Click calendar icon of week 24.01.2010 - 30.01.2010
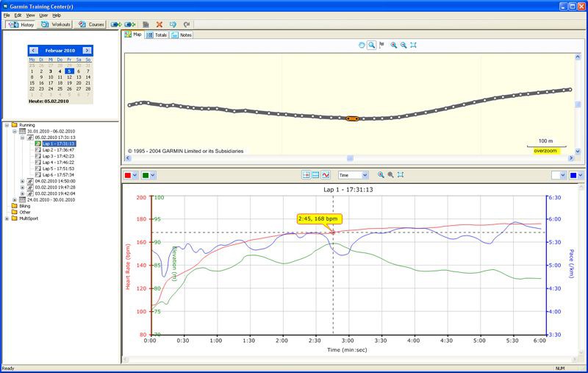This screenshot has height=373, width=588. (23, 200)
